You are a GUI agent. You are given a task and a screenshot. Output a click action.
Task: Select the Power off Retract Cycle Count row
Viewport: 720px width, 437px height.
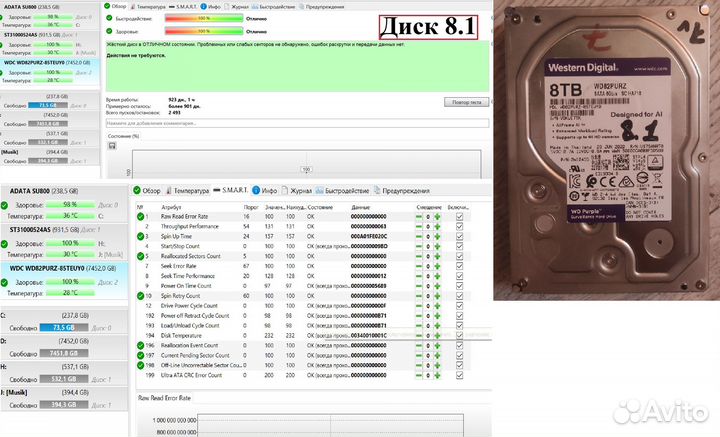pos(303,316)
